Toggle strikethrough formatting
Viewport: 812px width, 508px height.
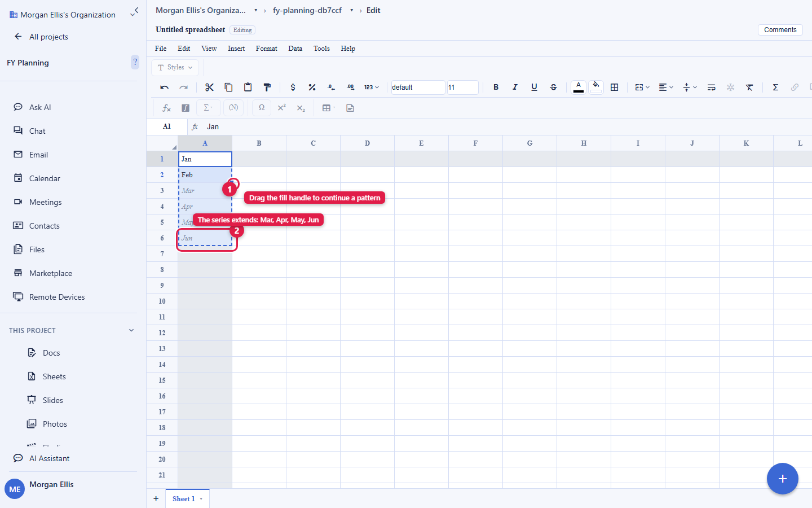pyautogui.click(x=553, y=87)
